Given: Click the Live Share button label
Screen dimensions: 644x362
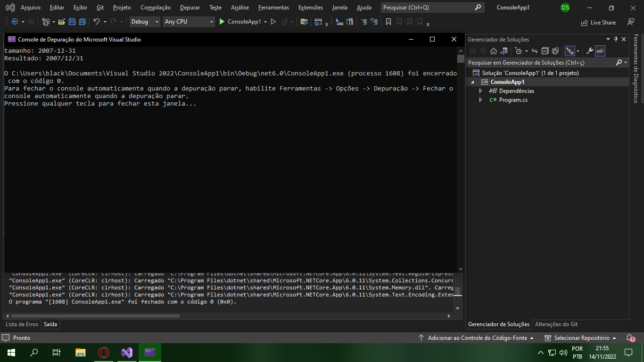Looking at the screenshot, I should coord(603,23).
